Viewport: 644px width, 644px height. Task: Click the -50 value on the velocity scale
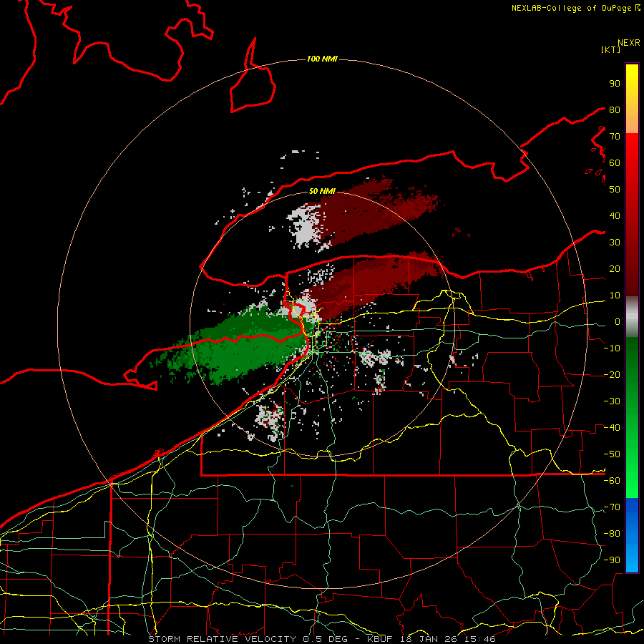coord(612,454)
